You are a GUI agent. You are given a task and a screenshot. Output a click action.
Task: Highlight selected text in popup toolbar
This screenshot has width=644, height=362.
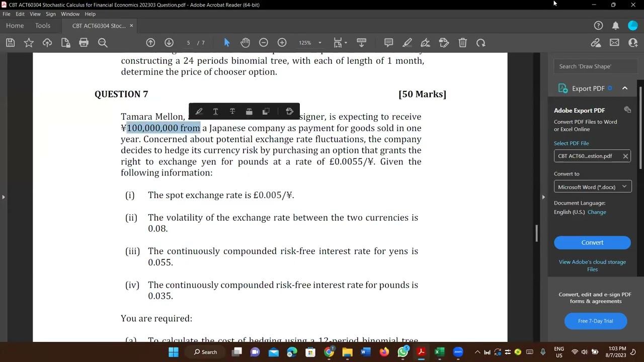point(199,112)
